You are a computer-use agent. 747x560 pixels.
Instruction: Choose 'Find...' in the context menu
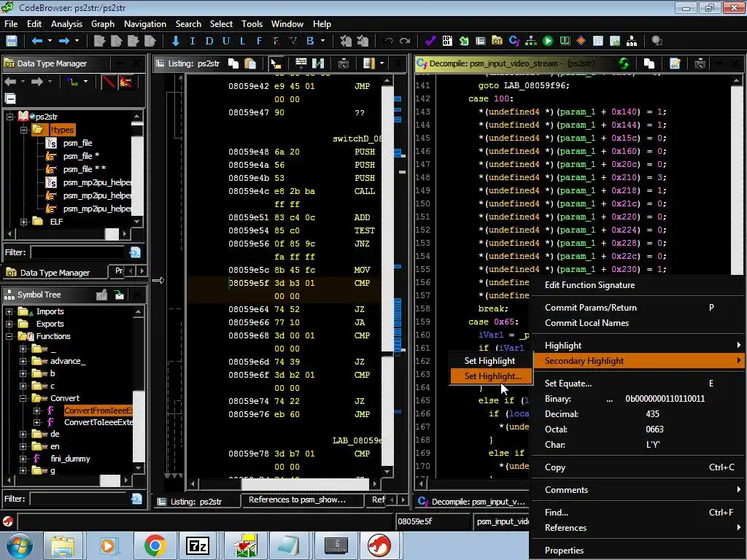[x=637, y=513]
